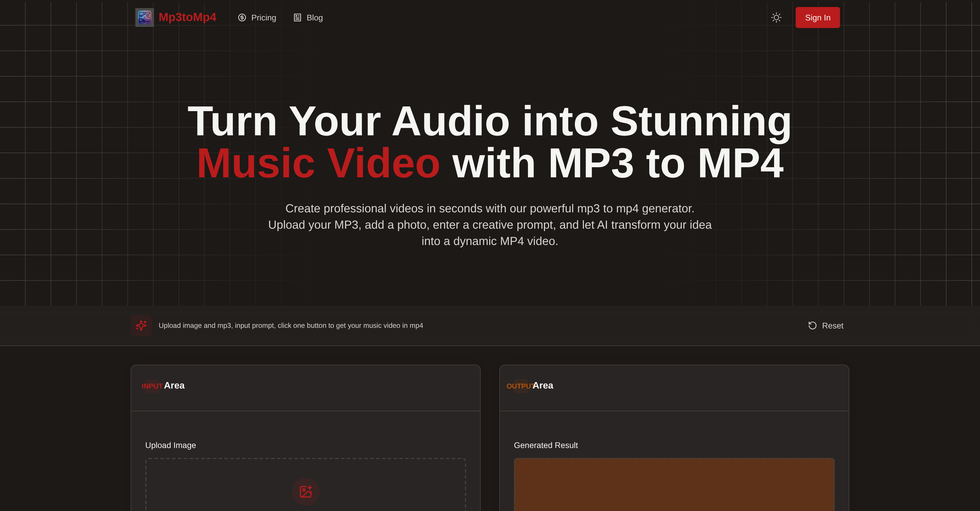Click the Mp3toMp4 brand name link

(x=187, y=17)
